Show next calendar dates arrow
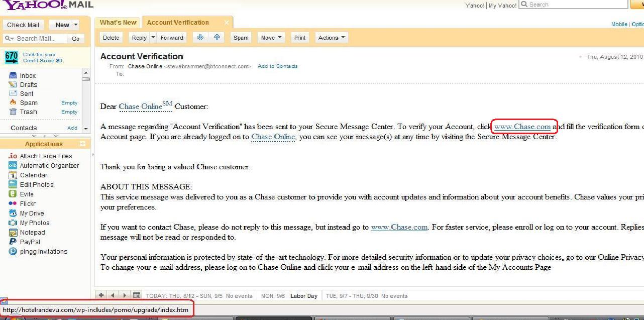 pos(124,296)
